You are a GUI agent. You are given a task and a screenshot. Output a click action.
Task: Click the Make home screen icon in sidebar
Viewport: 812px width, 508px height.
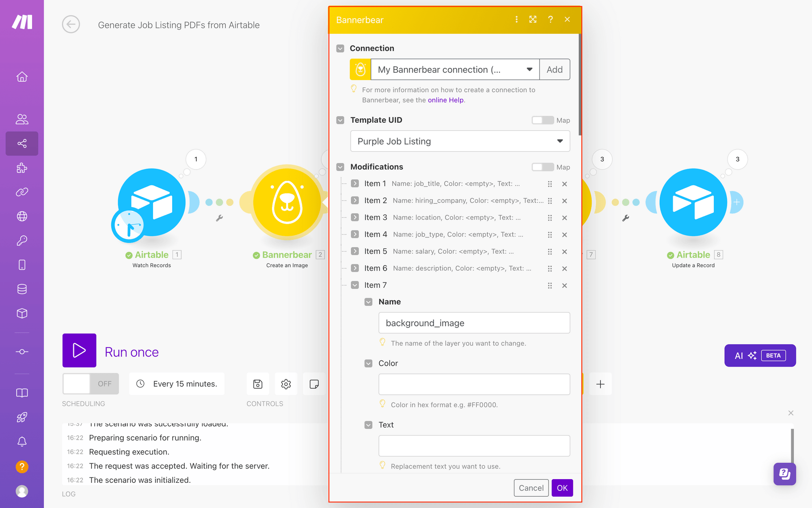point(22,77)
